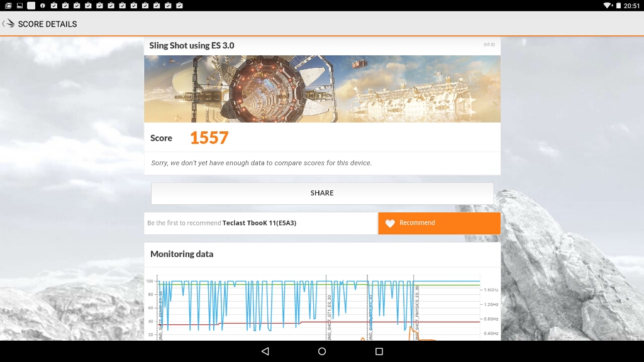
Task: Open the picture notification icon in status bar
Action: tap(19, 5)
